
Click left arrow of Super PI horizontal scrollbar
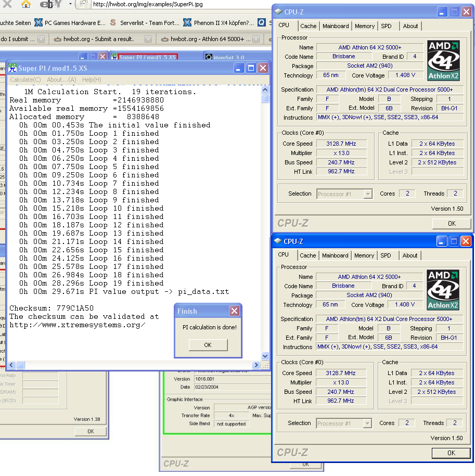pyautogui.click(x=11, y=365)
